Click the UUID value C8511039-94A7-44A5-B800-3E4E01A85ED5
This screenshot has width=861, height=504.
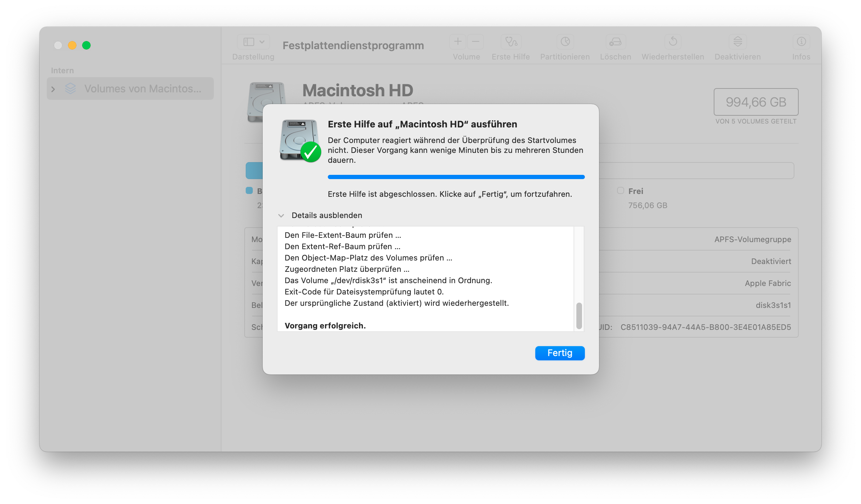click(x=706, y=327)
